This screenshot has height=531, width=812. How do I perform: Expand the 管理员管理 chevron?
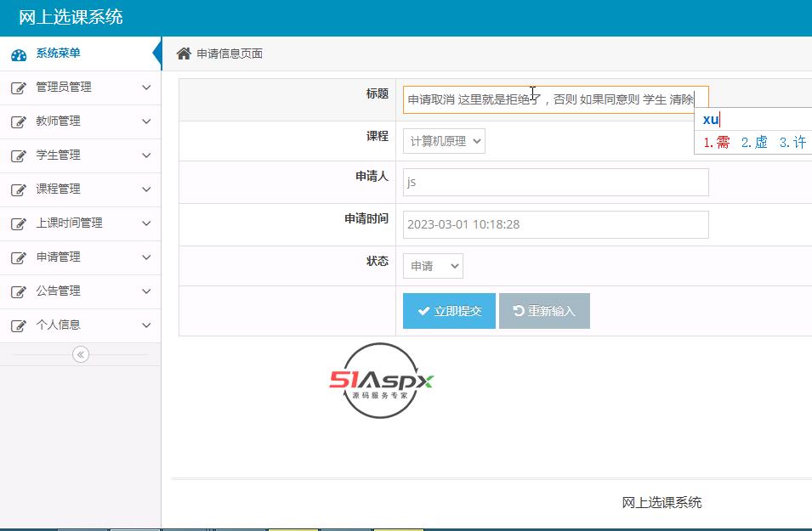pos(146,88)
